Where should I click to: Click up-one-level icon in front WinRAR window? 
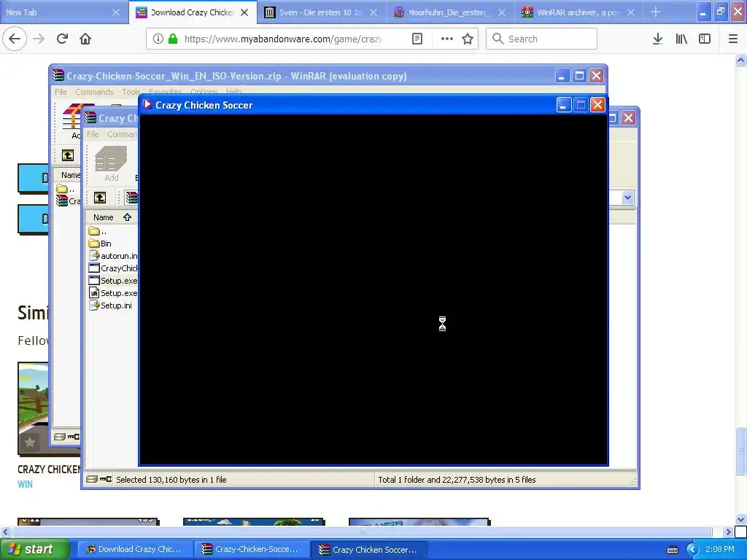pyautogui.click(x=99, y=198)
